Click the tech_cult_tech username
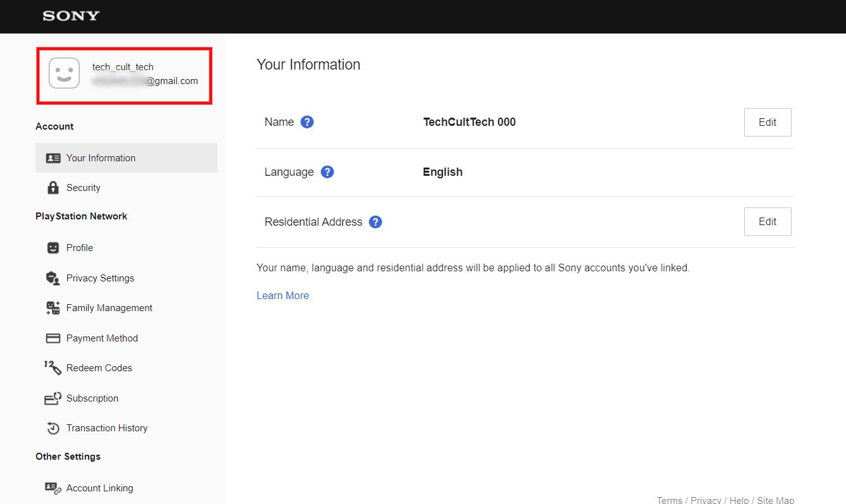This screenshot has height=504, width=846. coord(123,67)
